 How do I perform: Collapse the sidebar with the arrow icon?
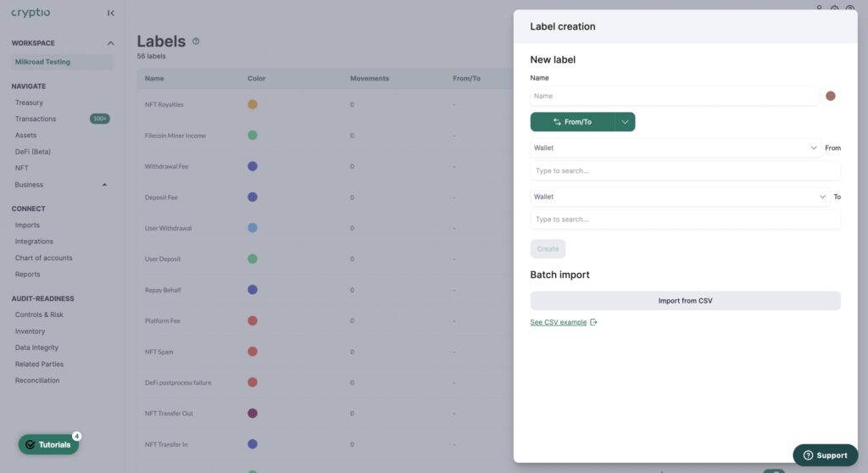pyautogui.click(x=111, y=13)
